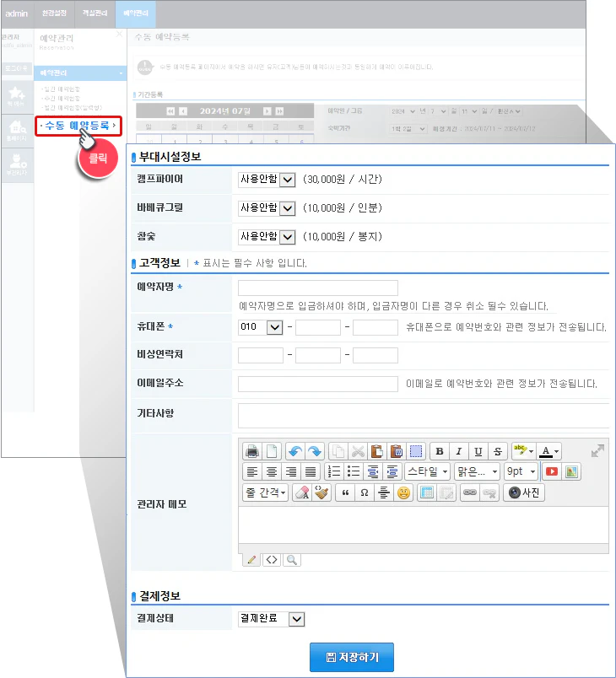This screenshot has width=616, height=678.
Task: Switch to HTML source code tab
Action: (272, 560)
